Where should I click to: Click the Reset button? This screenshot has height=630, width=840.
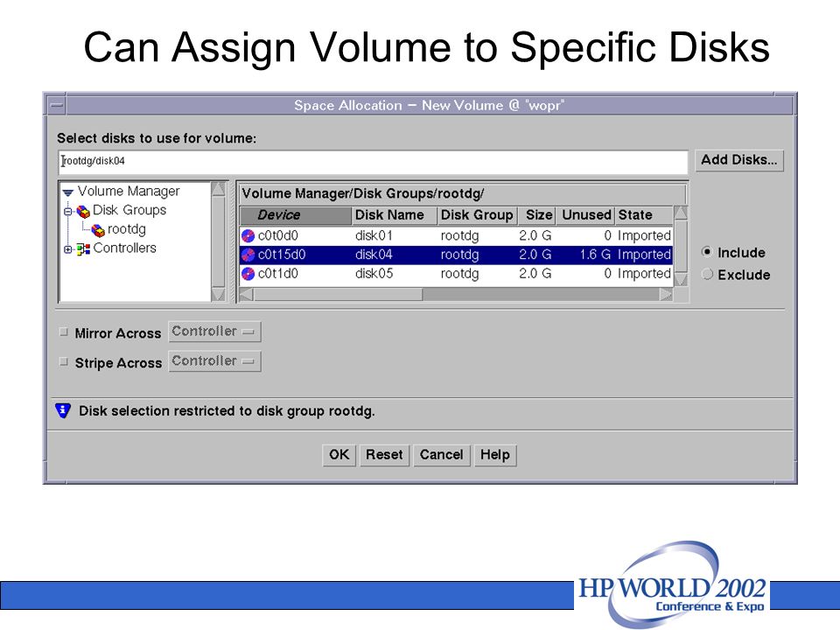pos(385,455)
